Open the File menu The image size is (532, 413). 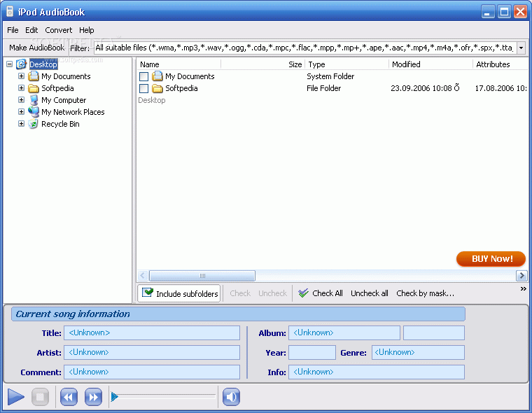[x=13, y=30]
